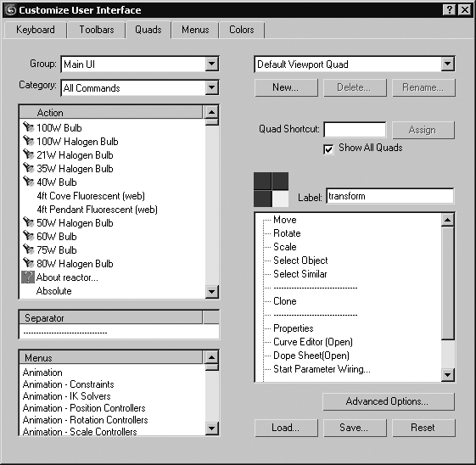Viewport: 476px width, 465px height.
Task: Click the New... button
Action: [x=286, y=87]
